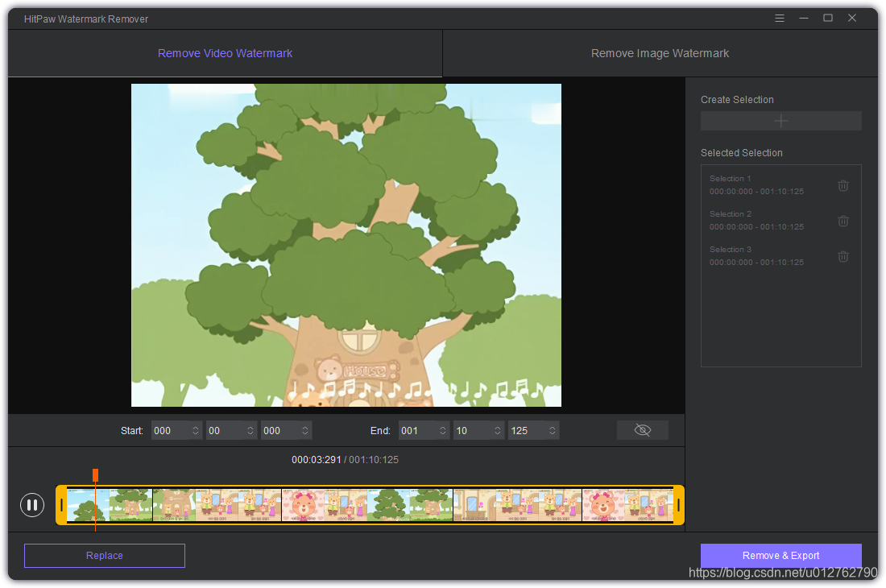Click left yellow trim handle of timeline
Screen dimensions: 886x588
(x=61, y=505)
